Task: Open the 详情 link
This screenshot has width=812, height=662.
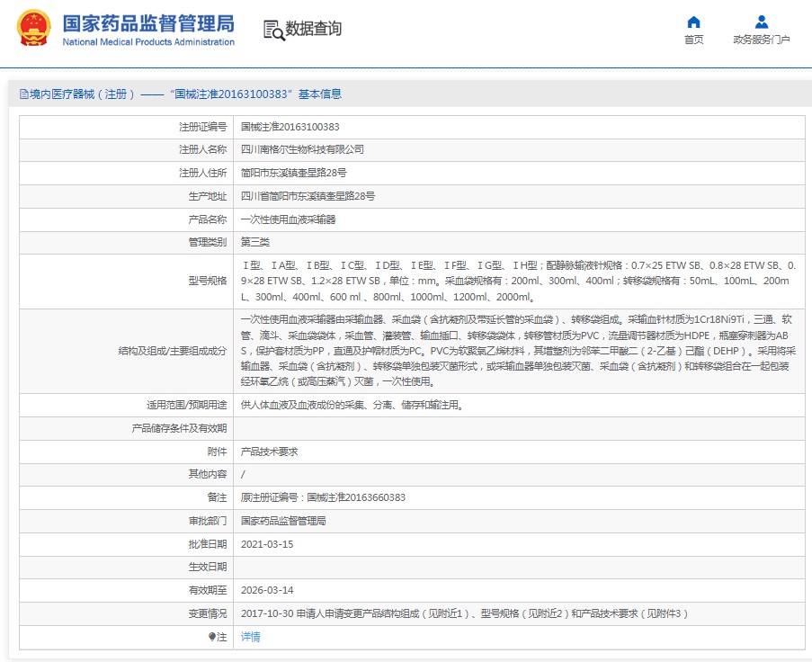Action: 251,637
